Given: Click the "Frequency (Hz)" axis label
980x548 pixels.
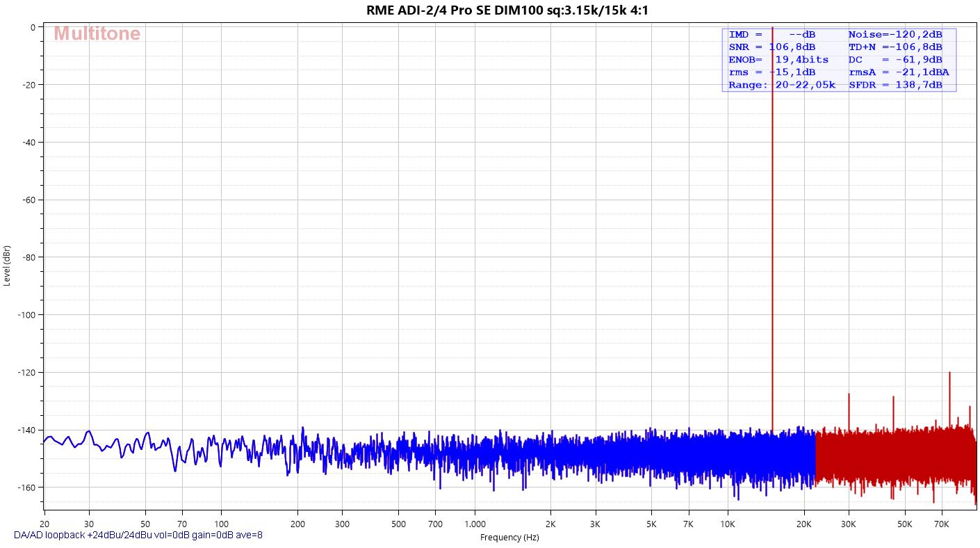Looking at the screenshot, I should [509, 537].
